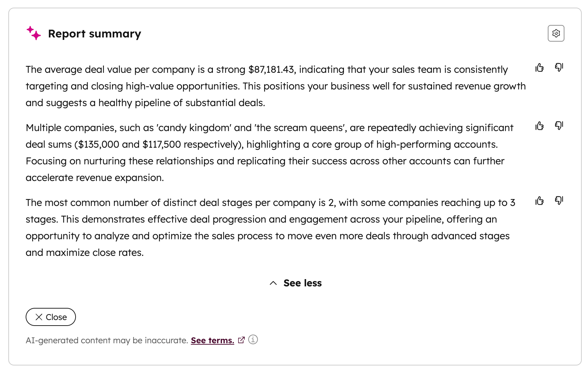
Task: Dislike the 'candy kingdom' companies insight
Action: [x=559, y=126]
